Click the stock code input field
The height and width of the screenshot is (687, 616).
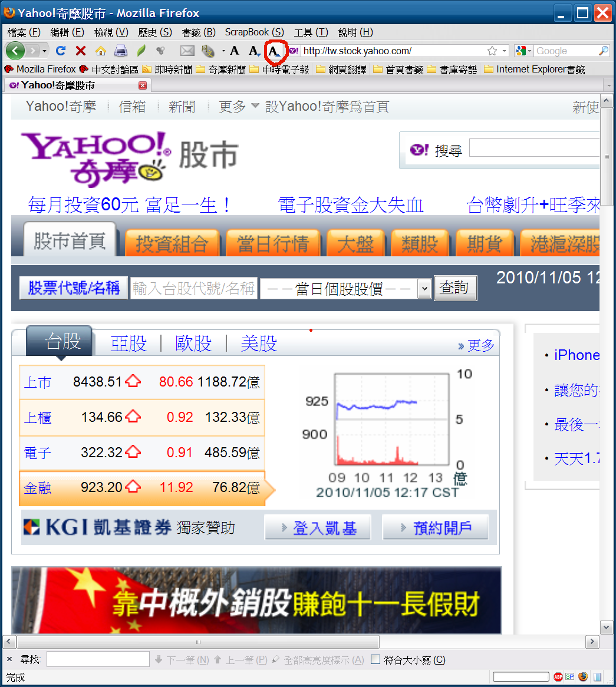pos(193,288)
